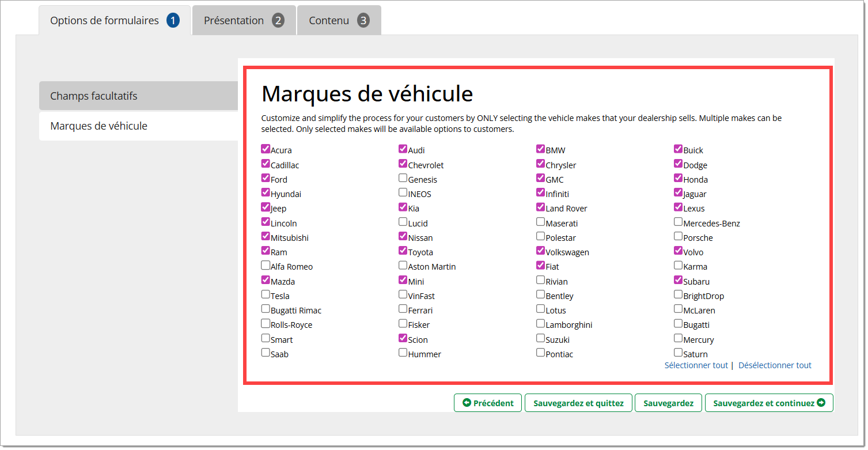
Task: Open Marques de véhicule sidebar item
Action: [x=138, y=126]
